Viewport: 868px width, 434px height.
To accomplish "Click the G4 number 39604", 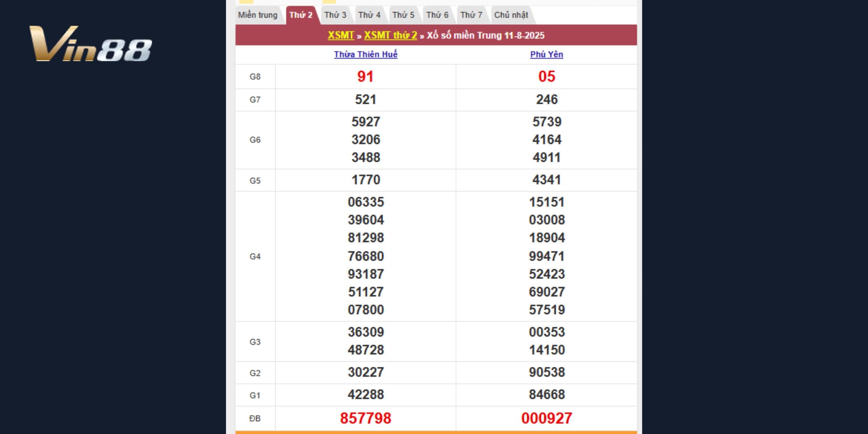I will tap(366, 220).
